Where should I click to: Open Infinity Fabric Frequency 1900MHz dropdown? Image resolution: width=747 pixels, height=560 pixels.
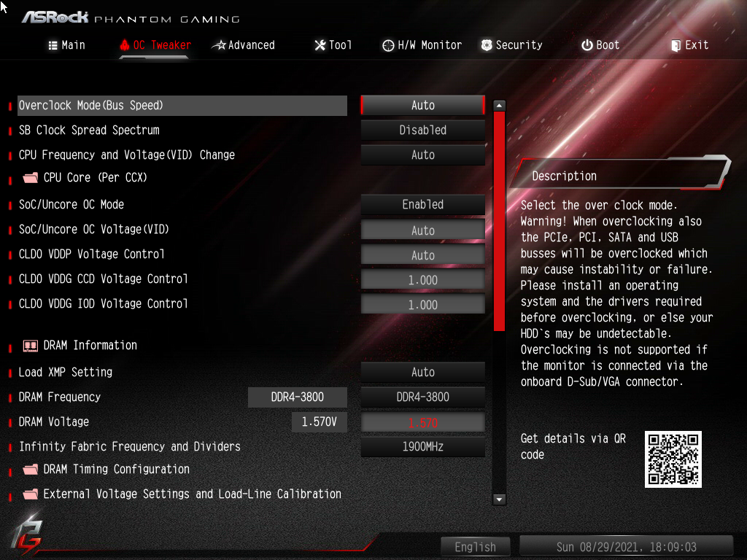point(423,447)
